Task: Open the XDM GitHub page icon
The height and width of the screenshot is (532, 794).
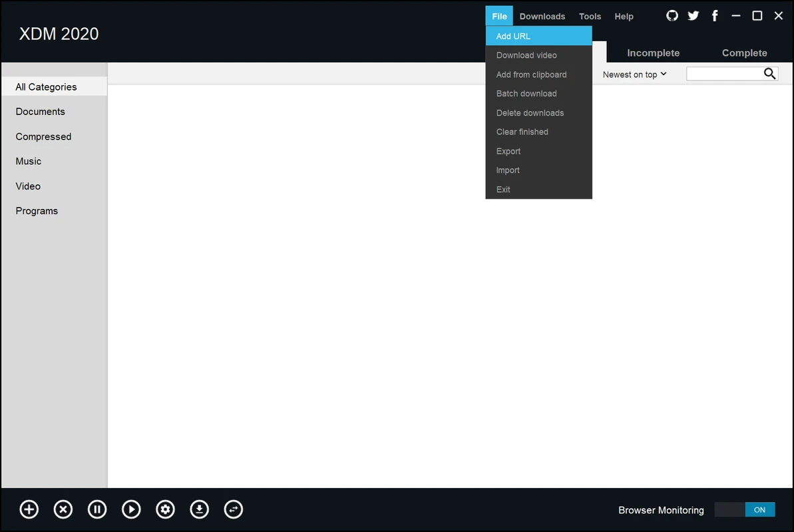Action: coord(672,15)
